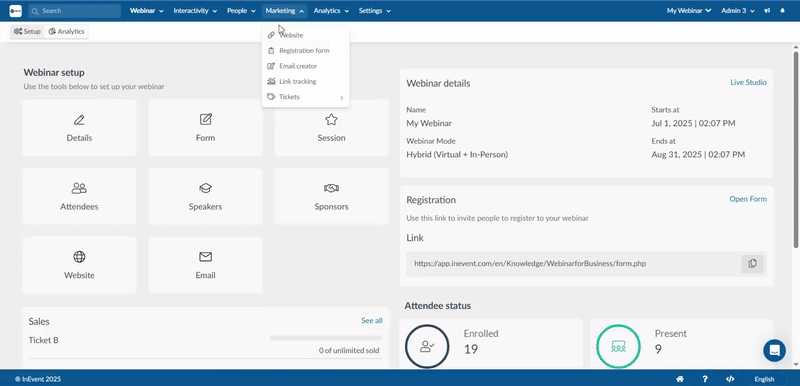Click the graduation cap Speakers icon
The image size is (800, 386).
click(x=206, y=188)
